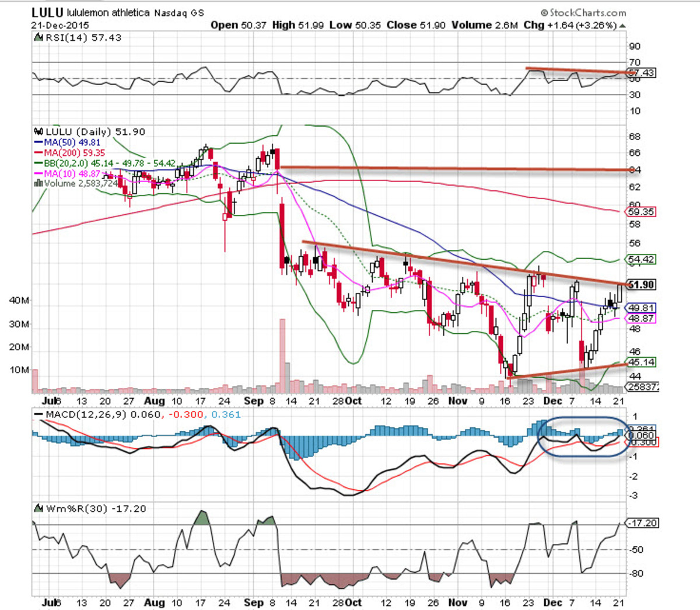Screen dimensions: 700x610
Task: Click the MA(200) 59.35 legend entry
Action: pos(75,153)
